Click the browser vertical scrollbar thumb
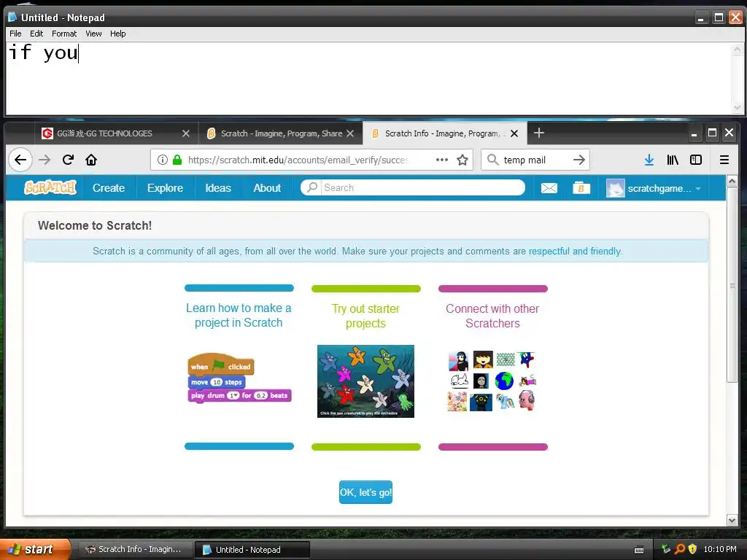 (732, 285)
